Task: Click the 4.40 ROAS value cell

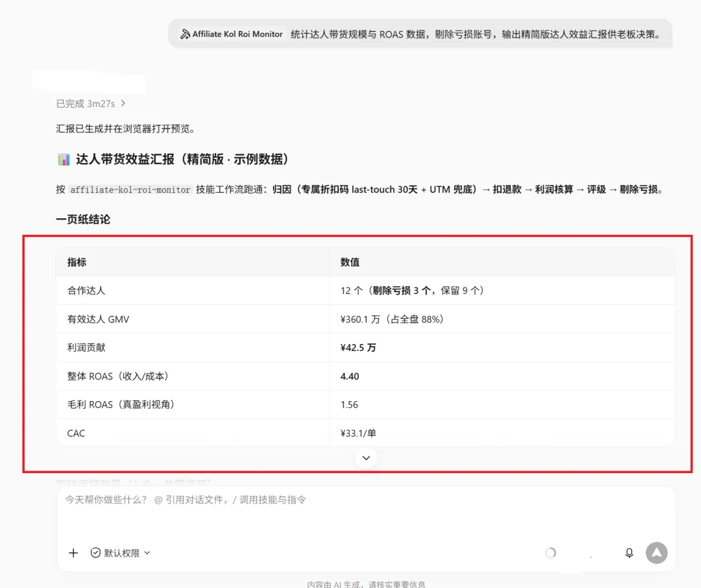Action: click(502, 376)
